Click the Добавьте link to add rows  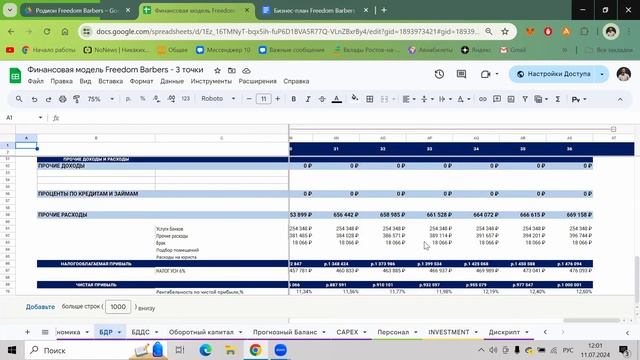[x=40, y=307]
